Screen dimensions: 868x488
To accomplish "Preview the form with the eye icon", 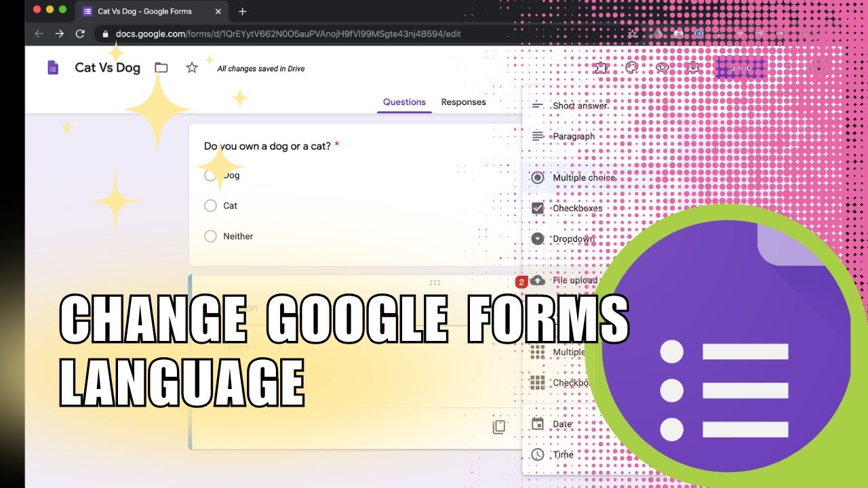I will point(663,68).
